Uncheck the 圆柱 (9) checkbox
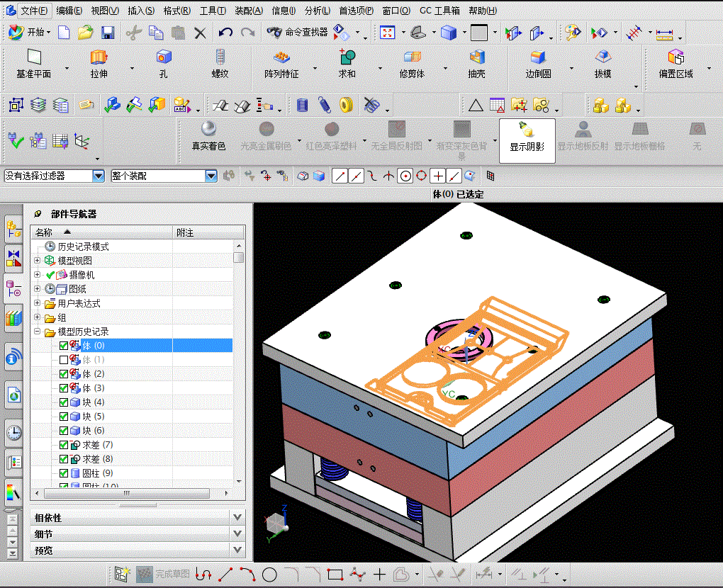The image size is (723, 588). coord(64,473)
